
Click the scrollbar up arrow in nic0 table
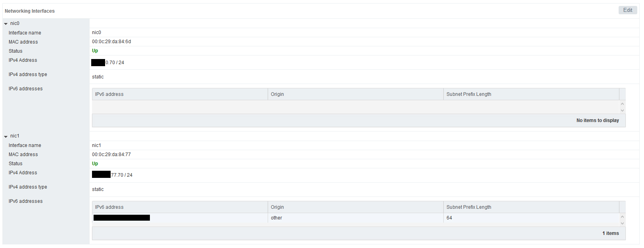[622, 103]
